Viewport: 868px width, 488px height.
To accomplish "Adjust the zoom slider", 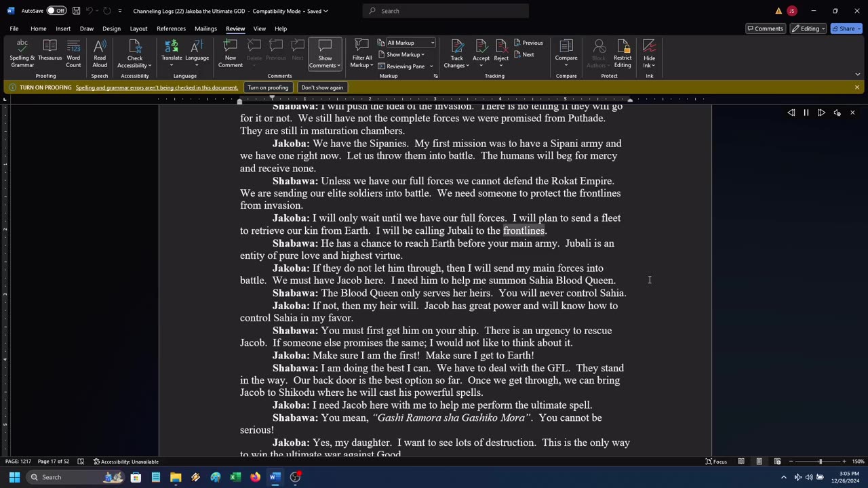I will pyautogui.click(x=820, y=462).
